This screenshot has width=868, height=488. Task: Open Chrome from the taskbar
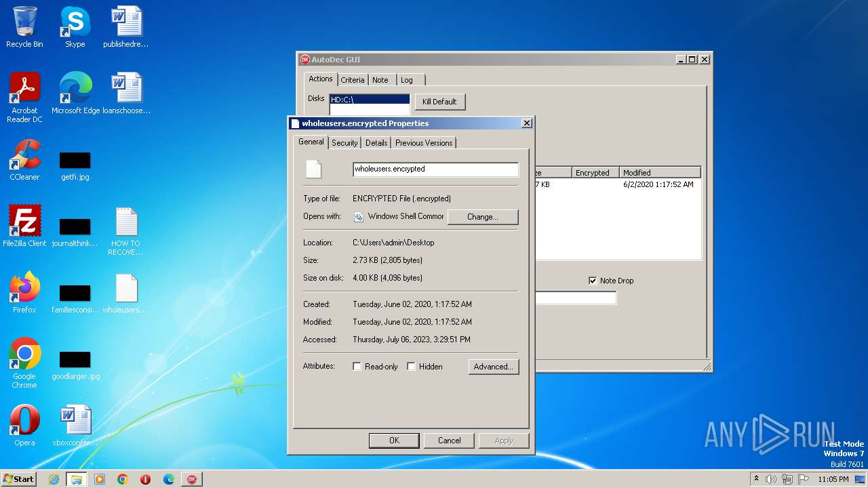pos(122,479)
